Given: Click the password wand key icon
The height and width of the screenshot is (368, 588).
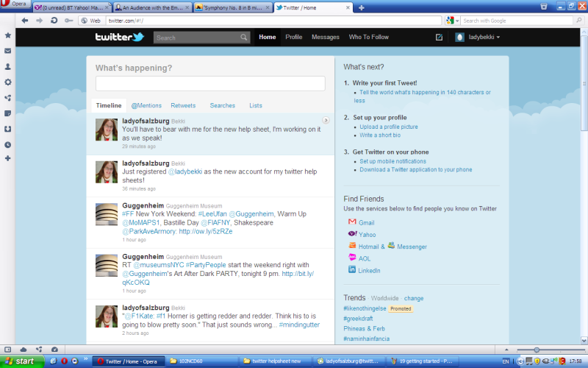Looking at the screenshot, I should (68, 21).
